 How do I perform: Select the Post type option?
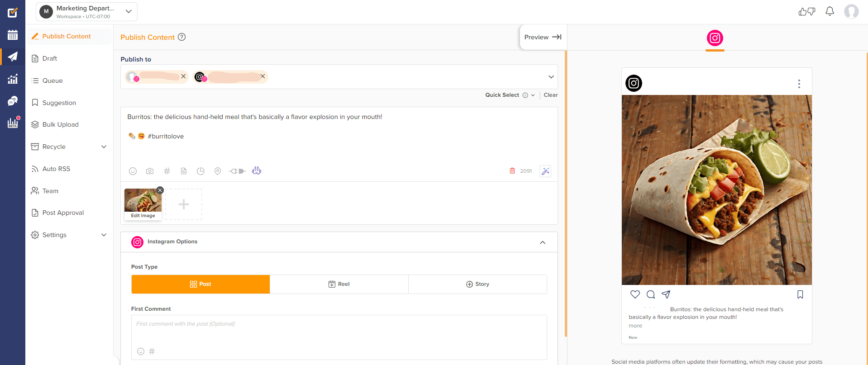click(x=200, y=284)
